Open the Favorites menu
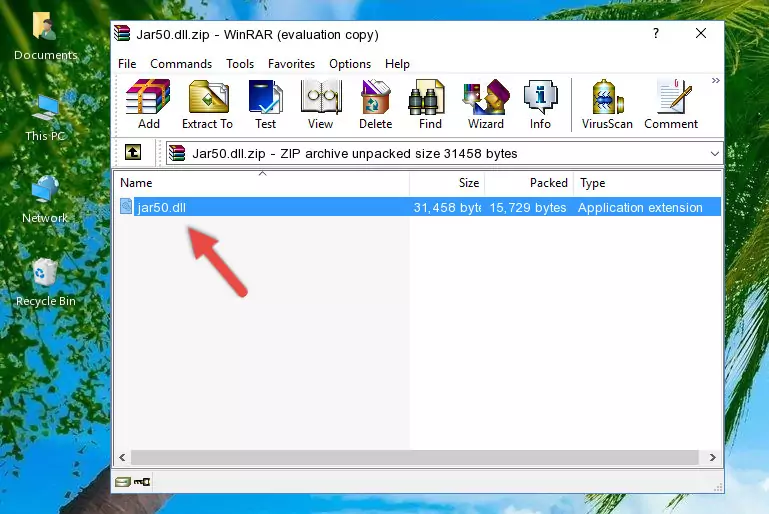Screen dimensions: 769x514 [291, 64]
